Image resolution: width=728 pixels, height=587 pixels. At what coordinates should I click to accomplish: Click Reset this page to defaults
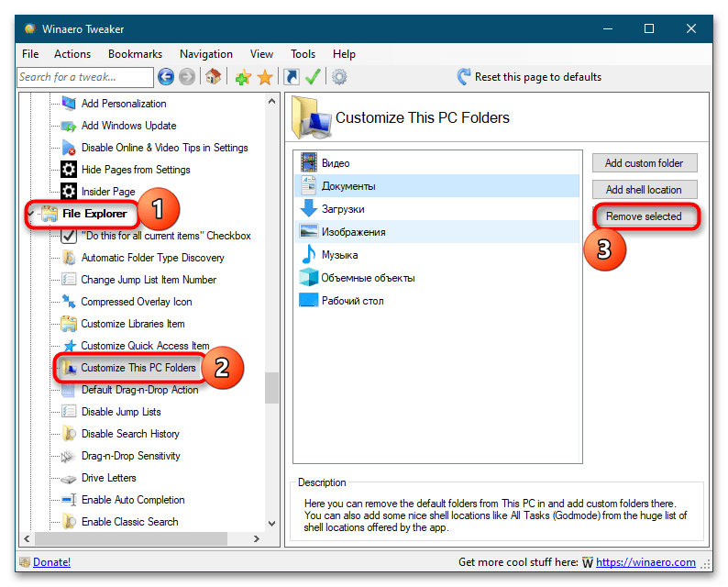pyautogui.click(x=536, y=77)
